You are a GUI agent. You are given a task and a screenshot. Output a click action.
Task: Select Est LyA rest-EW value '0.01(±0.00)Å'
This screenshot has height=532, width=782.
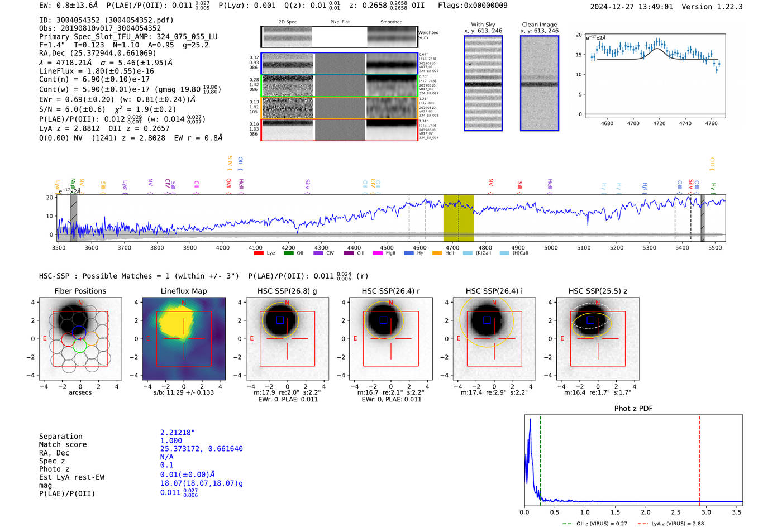[x=187, y=475]
